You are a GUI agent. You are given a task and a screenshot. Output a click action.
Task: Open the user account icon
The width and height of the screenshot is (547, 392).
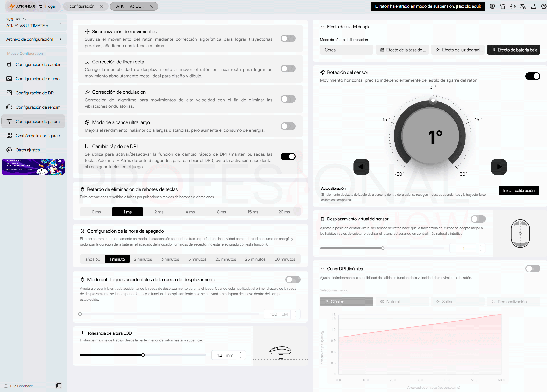[533, 6]
